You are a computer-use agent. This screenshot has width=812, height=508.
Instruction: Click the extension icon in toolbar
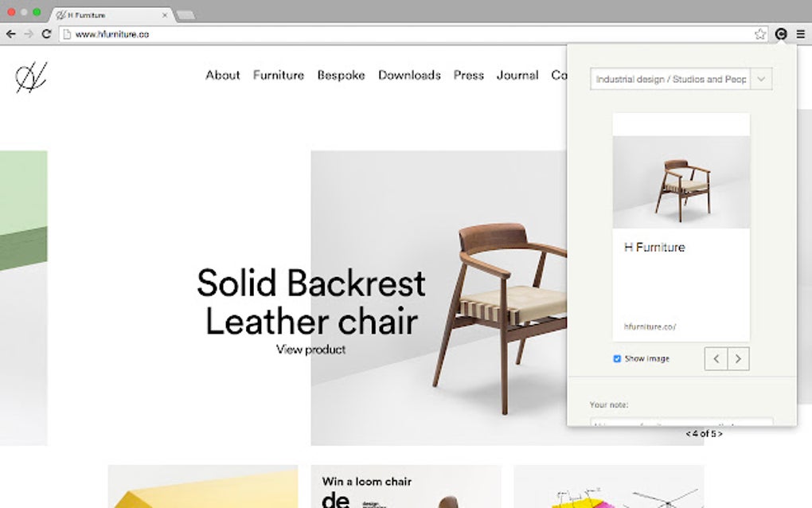[781, 34]
